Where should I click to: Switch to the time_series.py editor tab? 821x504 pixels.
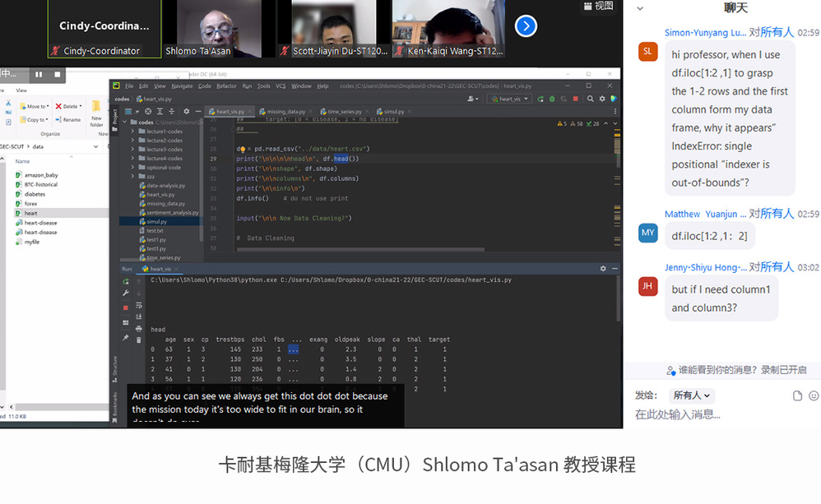point(346,111)
